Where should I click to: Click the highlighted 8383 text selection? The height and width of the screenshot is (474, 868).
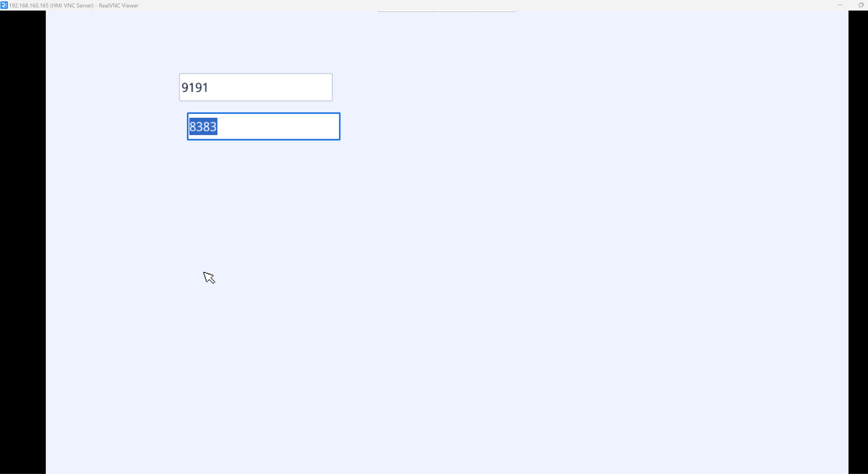203,126
